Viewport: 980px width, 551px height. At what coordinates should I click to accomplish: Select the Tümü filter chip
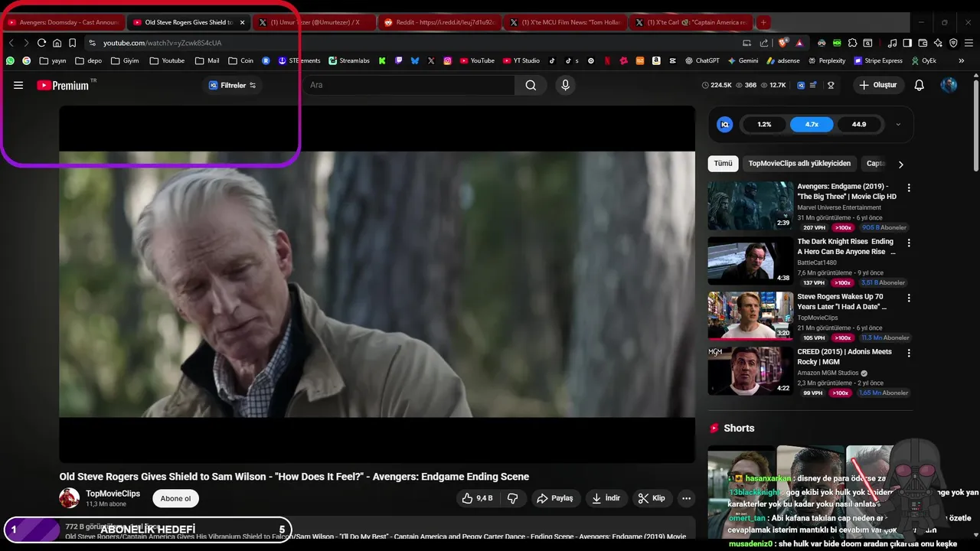tap(724, 164)
